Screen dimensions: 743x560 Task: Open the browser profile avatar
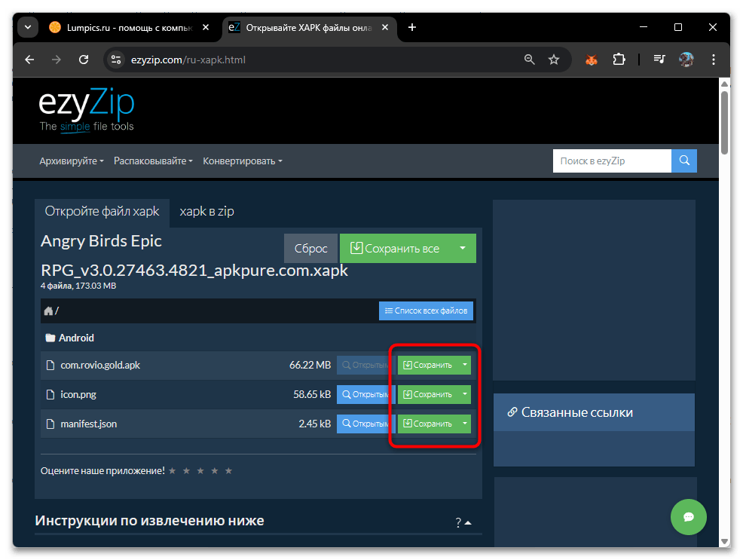pyautogui.click(x=686, y=60)
